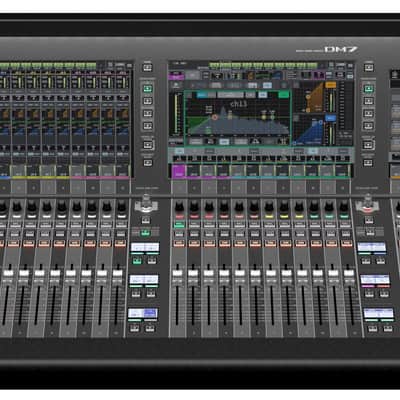Screen dimensions: 400x400
Task: Turn the rightmost knob of the left fader bank
Action: pos(122,205)
